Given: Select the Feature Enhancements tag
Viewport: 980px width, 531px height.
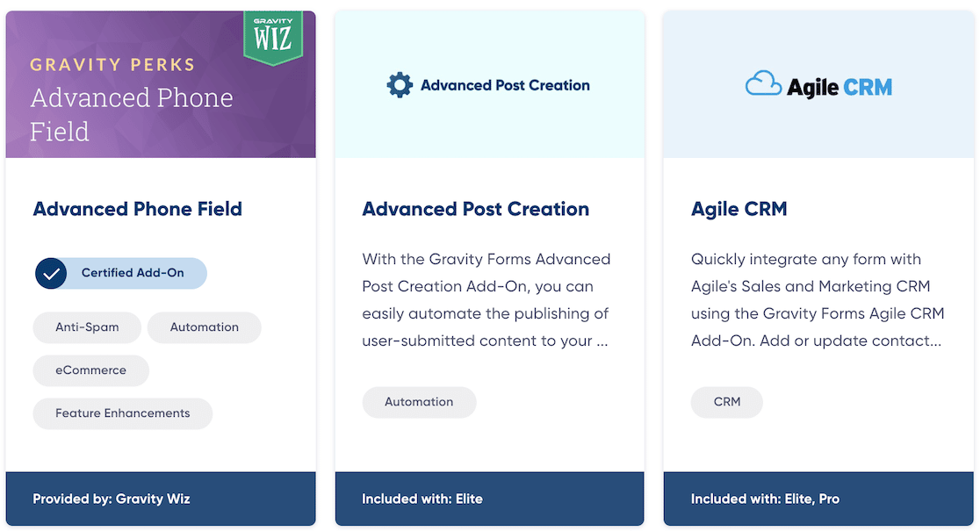Looking at the screenshot, I should [122, 413].
